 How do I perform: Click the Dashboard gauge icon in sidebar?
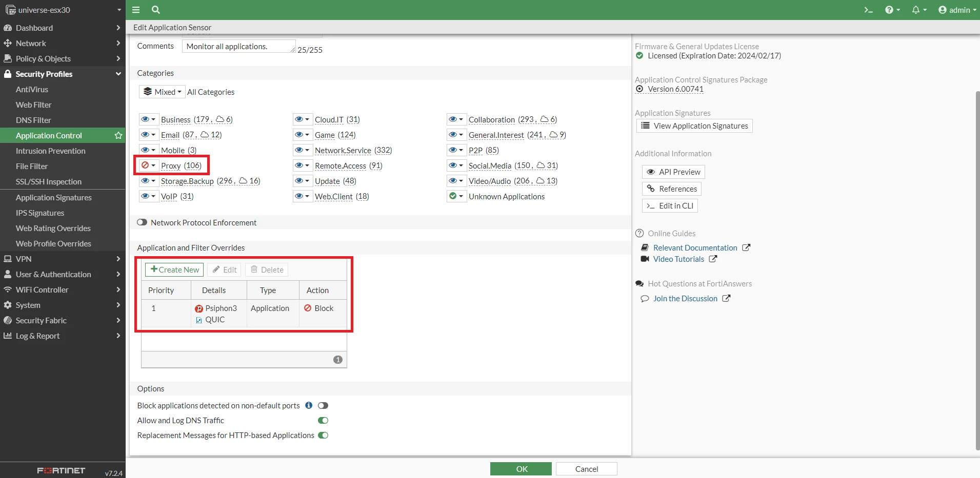point(8,28)
